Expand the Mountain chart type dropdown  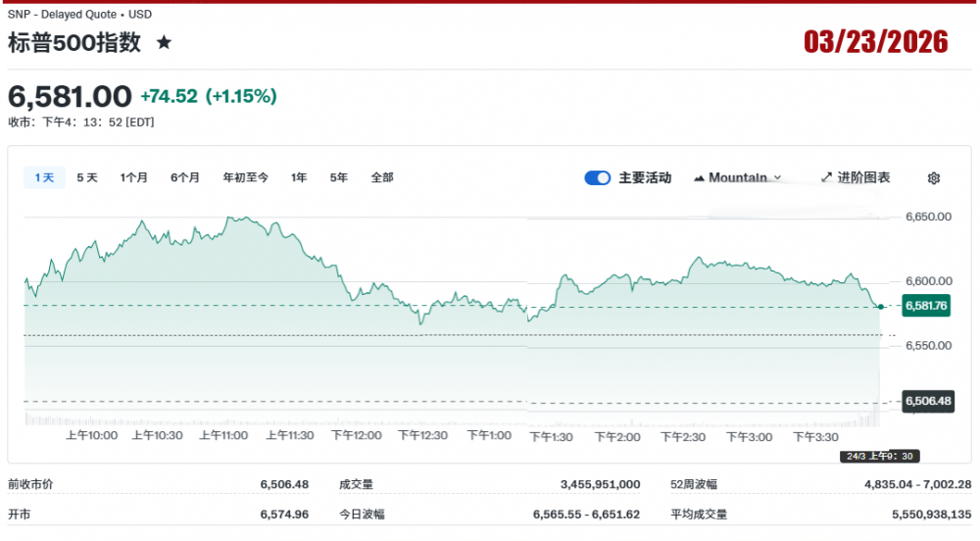tap(738, 177)
